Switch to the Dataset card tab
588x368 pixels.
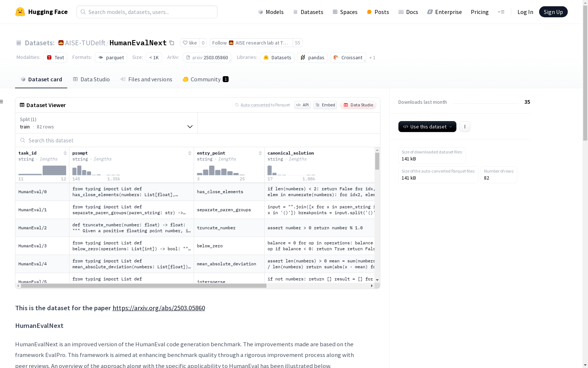click(x=41, y=79)
